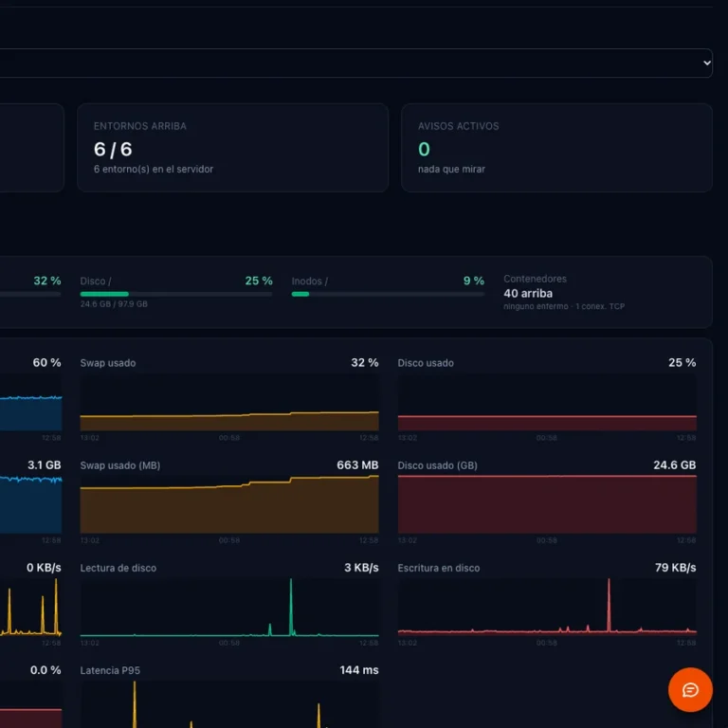
Task: Click the 'Contenedores' label
Action: point(535,279)
